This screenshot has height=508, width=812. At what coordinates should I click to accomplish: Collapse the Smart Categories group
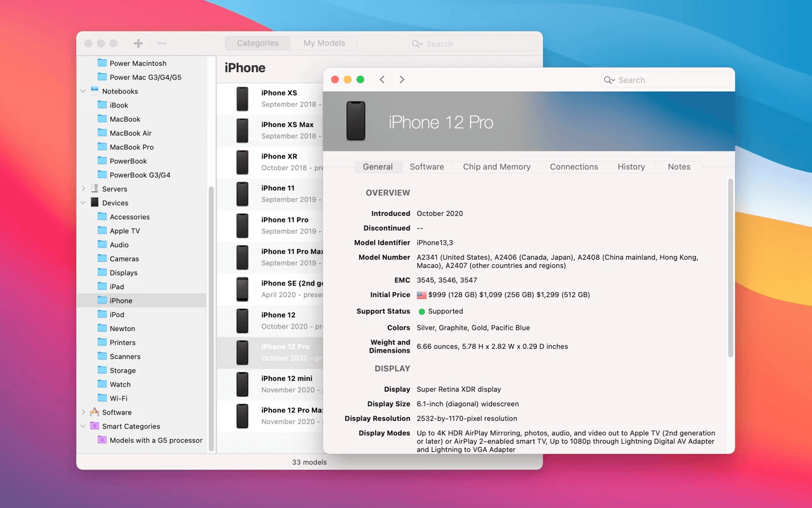coord(83,426)
